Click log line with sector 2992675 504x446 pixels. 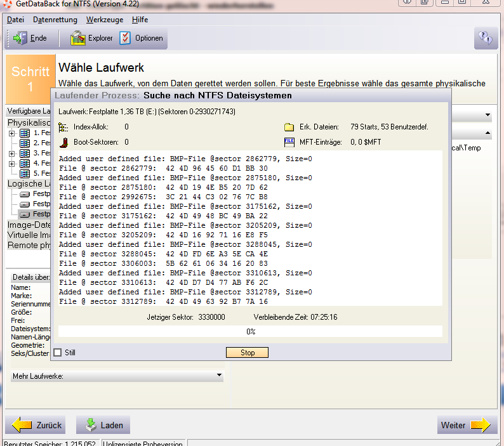163,197
